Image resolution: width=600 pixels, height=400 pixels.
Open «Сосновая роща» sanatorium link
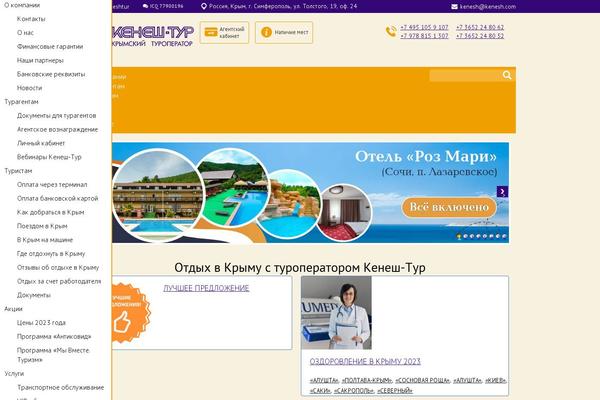(422, 380)
